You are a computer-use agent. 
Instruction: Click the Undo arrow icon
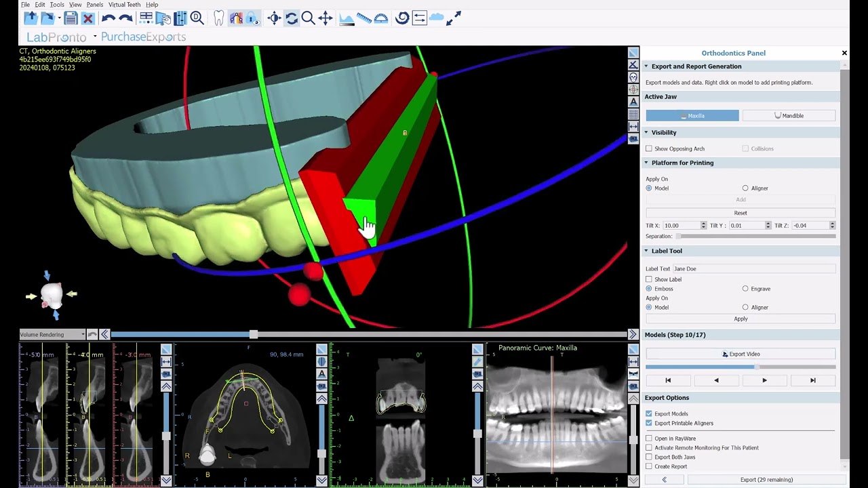[108, 18]
